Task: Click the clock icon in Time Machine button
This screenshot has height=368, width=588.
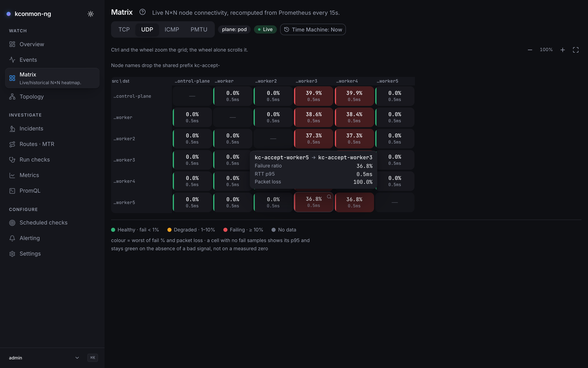Action: tap(287, 29)
